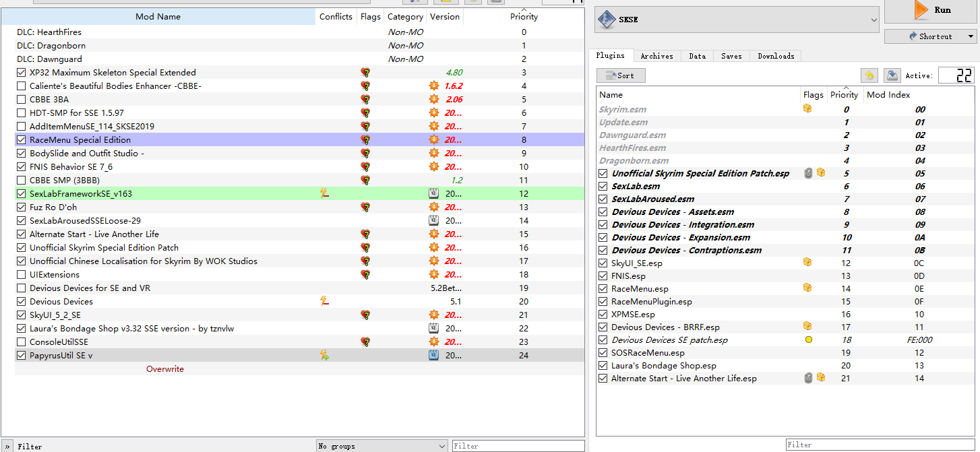Click the calendar version icon for SexLabFrameworkSE_v163
The width and height of the screenshot is (980, 452).
pyautogui.click(x=434, y=194)
